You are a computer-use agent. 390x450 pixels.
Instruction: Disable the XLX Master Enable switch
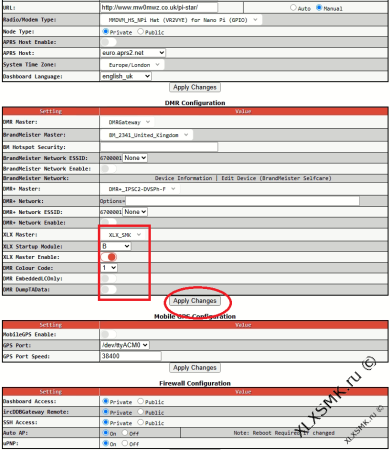pos(109,257)
